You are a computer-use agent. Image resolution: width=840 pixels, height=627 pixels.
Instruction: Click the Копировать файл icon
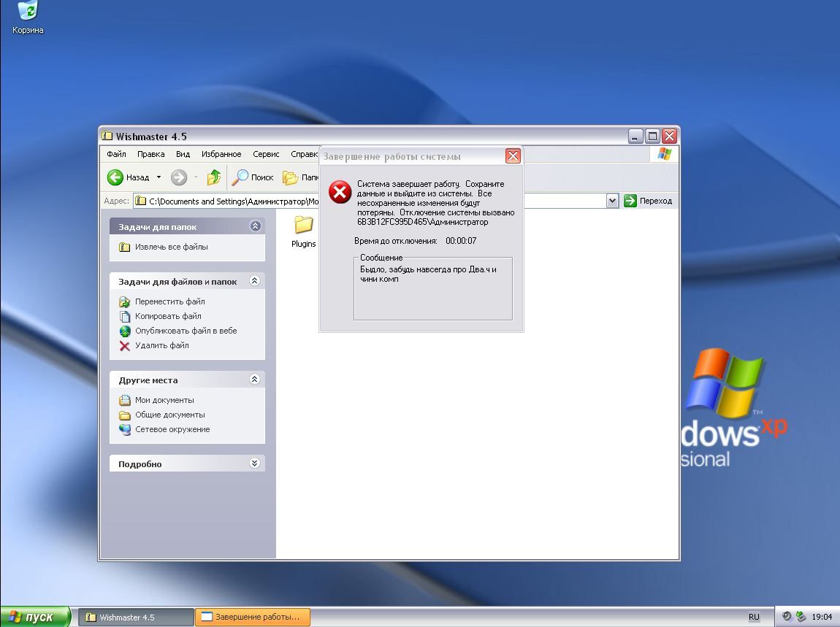pyautogui.click(x=125, y=317)
